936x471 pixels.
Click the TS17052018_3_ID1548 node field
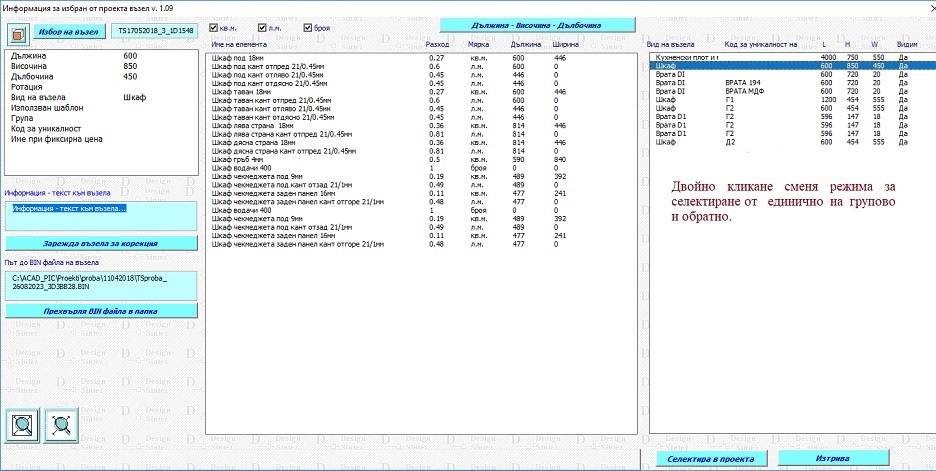point(154,31)
